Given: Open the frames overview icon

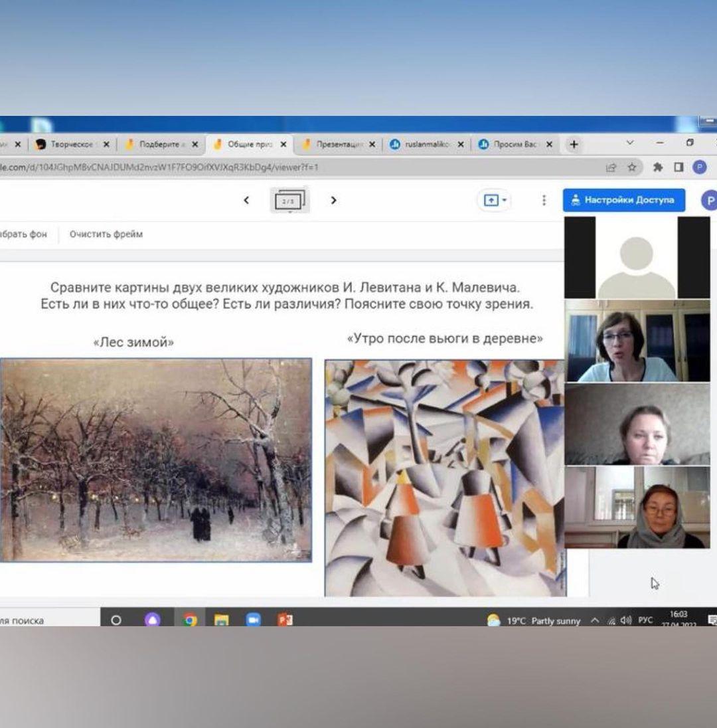Looking at the screenshot, I should coord(289,200).
